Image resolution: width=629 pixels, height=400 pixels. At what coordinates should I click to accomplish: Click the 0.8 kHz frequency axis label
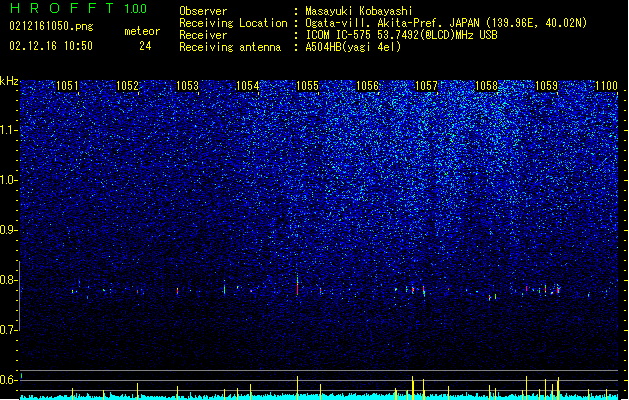(8, 280)
